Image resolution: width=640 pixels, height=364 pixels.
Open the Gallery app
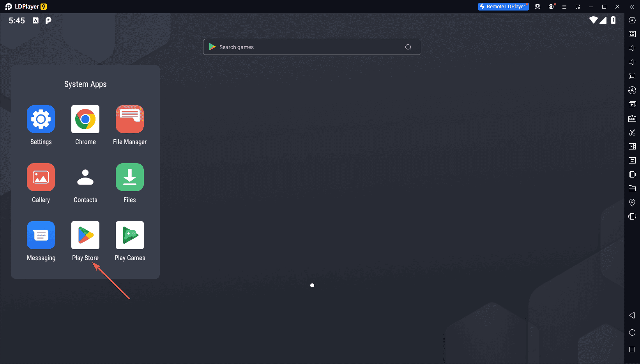[41, 177]
